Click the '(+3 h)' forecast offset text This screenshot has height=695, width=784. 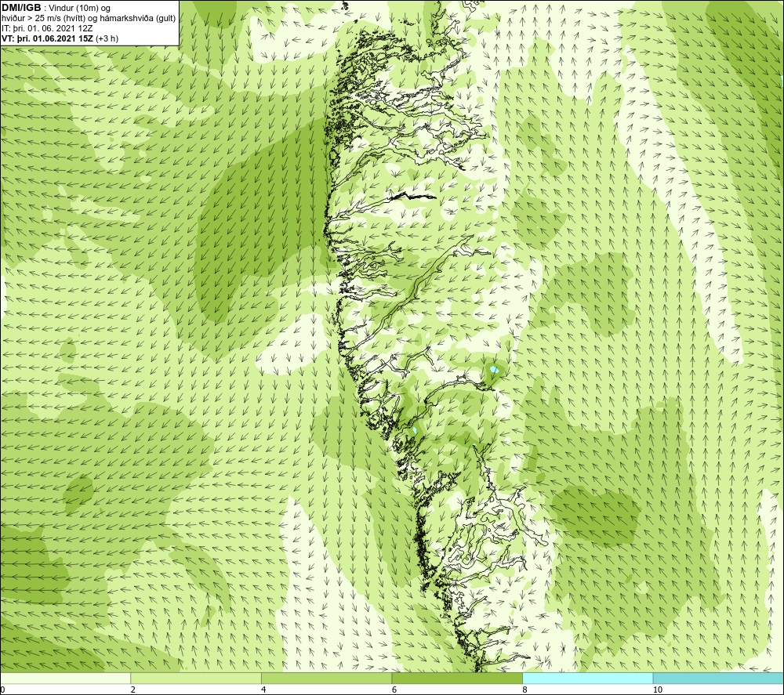tap(107, 38)
